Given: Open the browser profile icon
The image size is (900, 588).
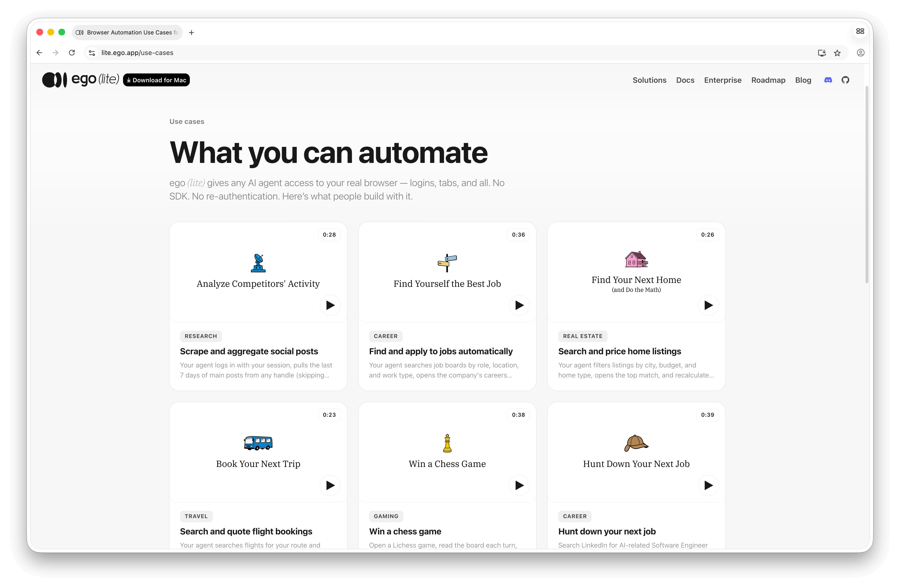Looking at the screenshot, I should (860, 53).
